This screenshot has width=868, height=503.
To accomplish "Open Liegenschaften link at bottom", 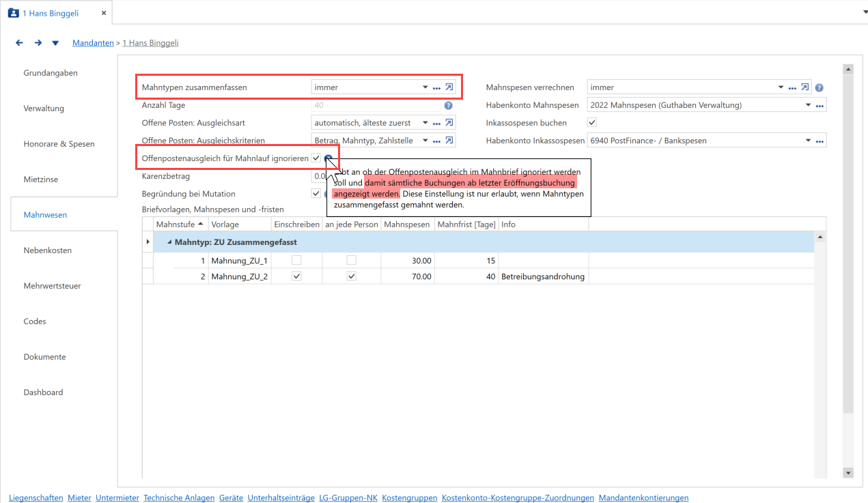I will [36, 498].
